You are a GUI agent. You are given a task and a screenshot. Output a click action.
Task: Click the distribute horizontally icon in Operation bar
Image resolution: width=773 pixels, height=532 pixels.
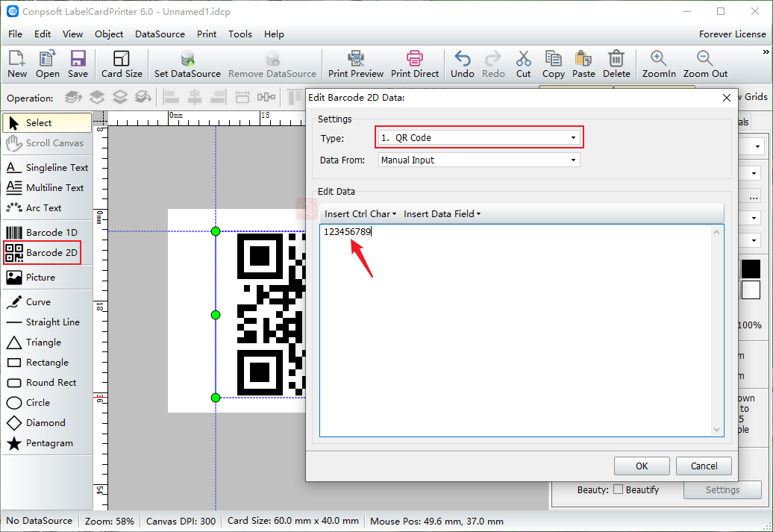pos(266,97)
